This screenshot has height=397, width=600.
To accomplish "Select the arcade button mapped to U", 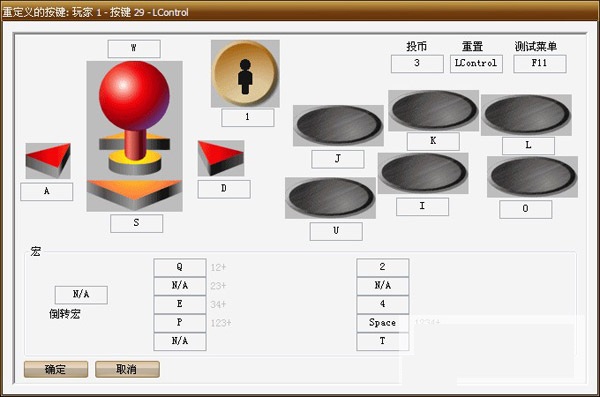I will [x=330, y=198].
